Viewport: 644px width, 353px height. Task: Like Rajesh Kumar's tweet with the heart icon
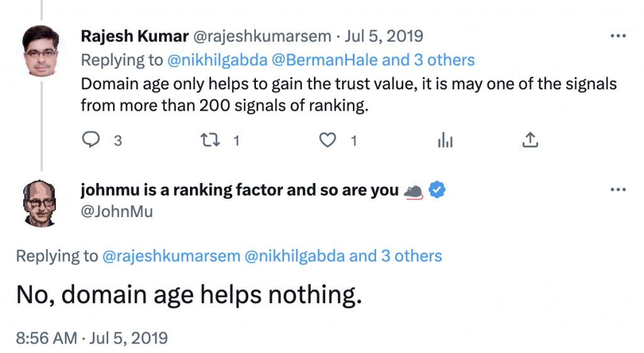coord(328,140)
